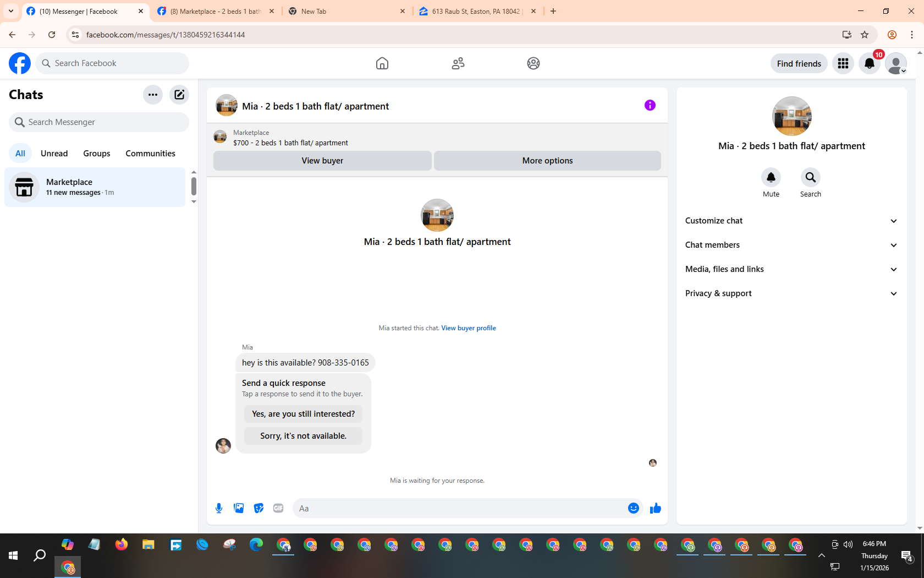Viewport: 924px width, 578px height.
Task: Open Chrome's three-dot browser menu
Action: click(912, 35)
